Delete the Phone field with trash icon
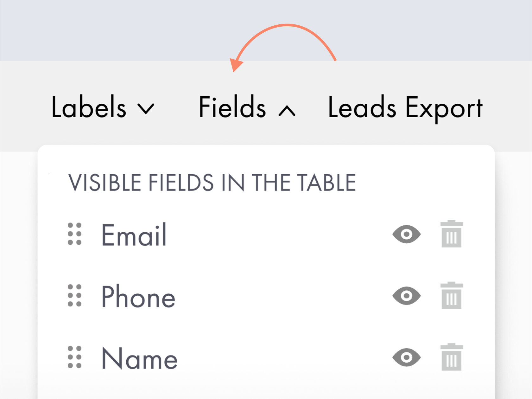 click(x=452, y=296)
